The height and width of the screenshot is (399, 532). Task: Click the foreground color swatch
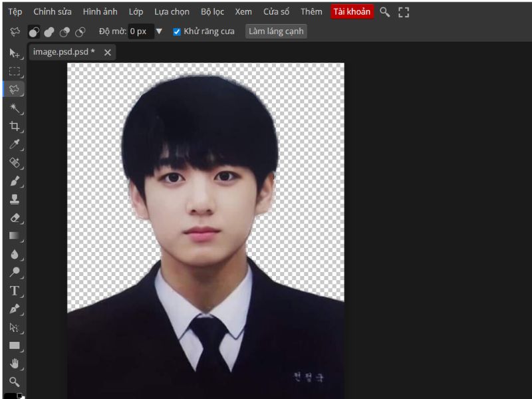(x=9, y=396)
